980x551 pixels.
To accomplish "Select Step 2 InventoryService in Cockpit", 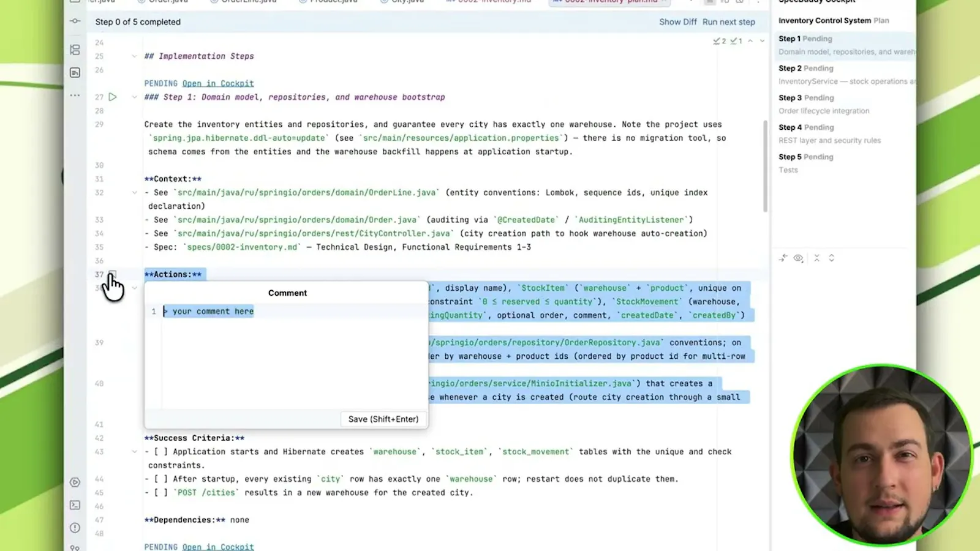I will 844,75.
